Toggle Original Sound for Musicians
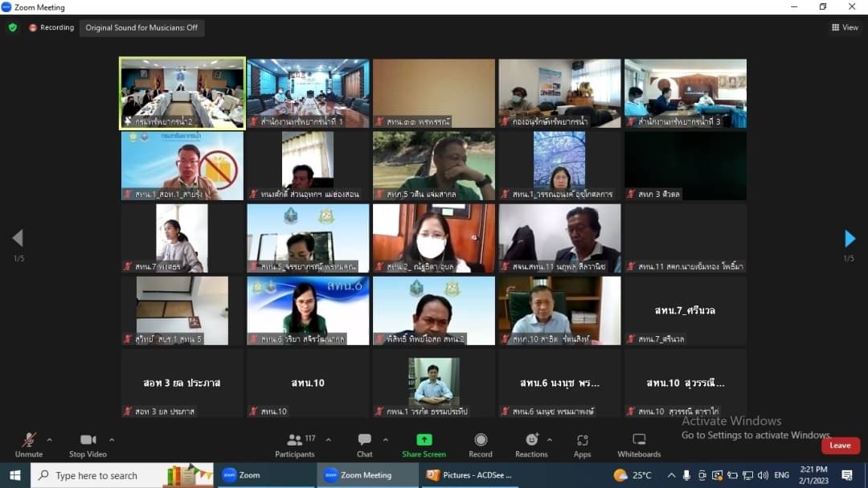The width and height of the screenshot is (868, 488). coord(141,27)
